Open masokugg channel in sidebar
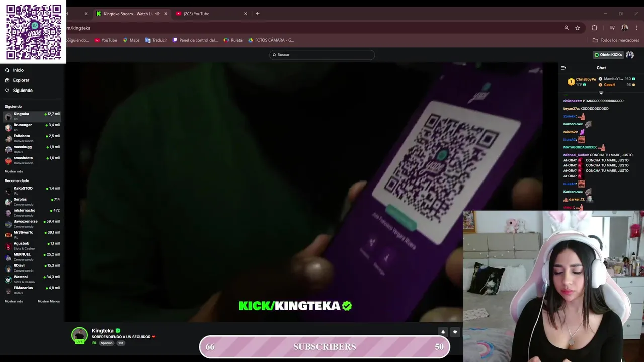The image size is (644, 362). tap(32, 149)
